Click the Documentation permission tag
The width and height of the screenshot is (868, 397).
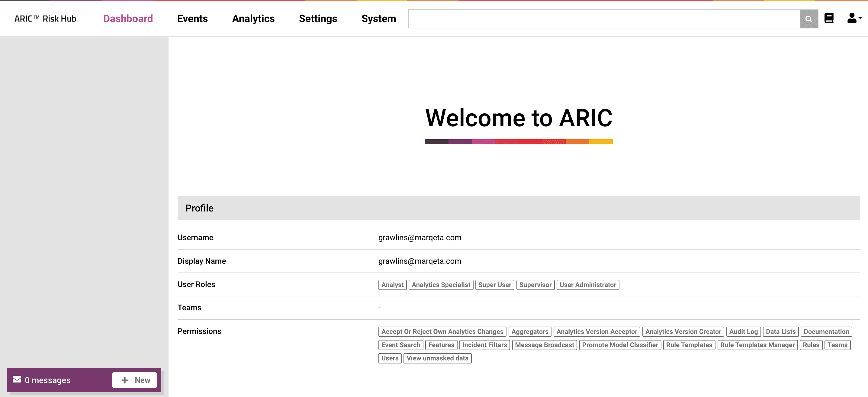pos(826,332)
